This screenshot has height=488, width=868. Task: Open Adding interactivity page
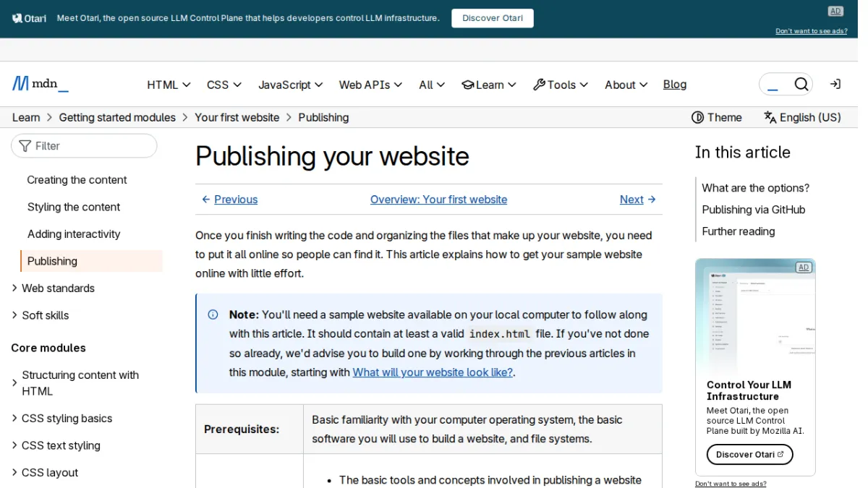(x=74, y=234)
